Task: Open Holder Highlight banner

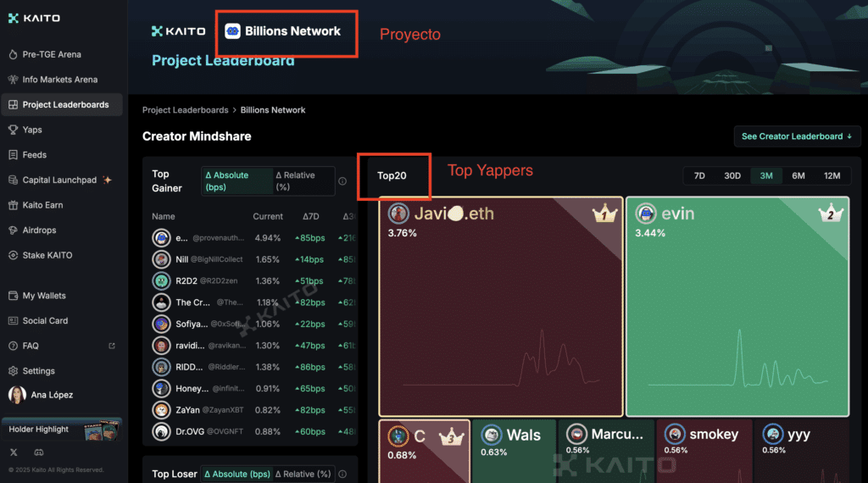Action: [x=61, y=430]
